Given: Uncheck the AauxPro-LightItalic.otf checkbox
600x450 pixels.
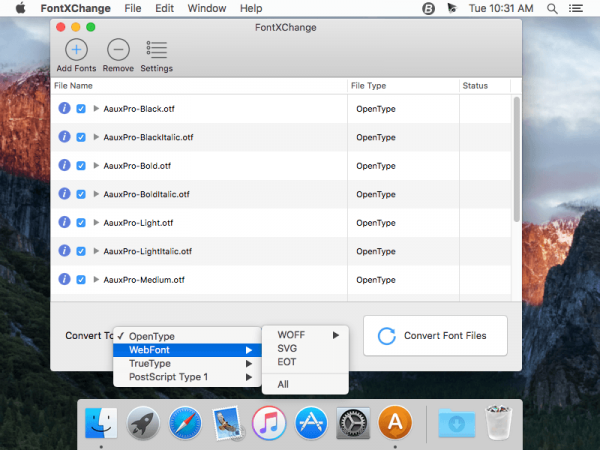Looking at the screenshot, I should (81, 251).
